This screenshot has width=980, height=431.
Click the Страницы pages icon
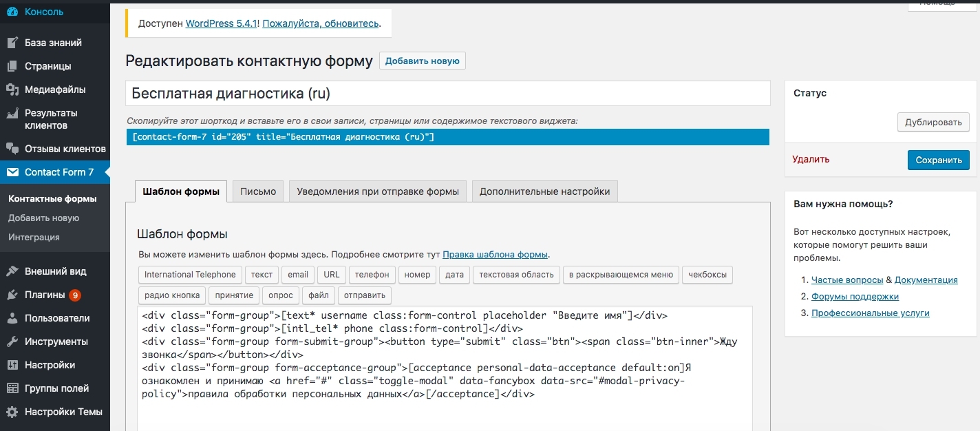(12, 66)
